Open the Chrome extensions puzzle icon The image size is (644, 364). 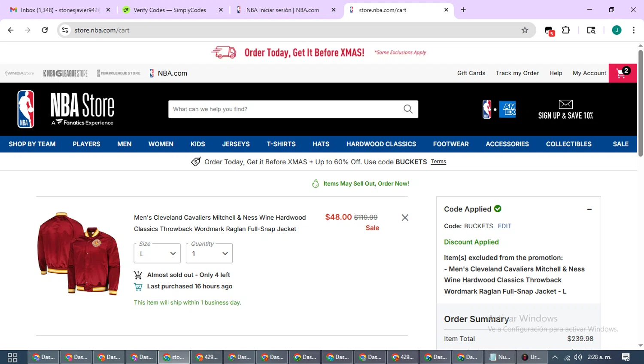click(x=566, y=30)
